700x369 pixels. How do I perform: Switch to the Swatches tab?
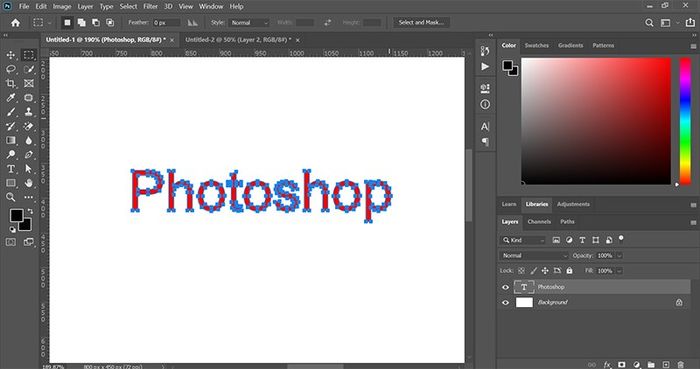click(537, 46)
